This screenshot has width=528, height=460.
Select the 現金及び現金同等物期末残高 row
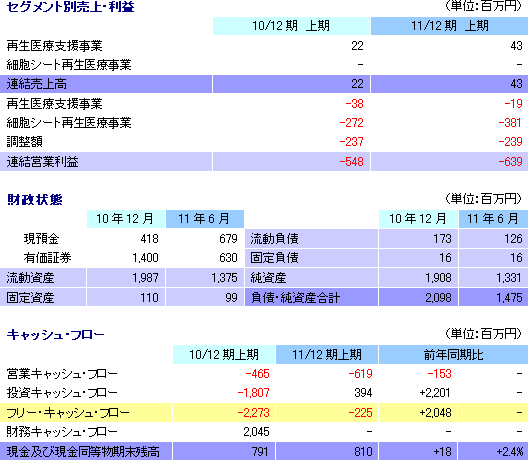pyautogui.click(x=264, y=451)
